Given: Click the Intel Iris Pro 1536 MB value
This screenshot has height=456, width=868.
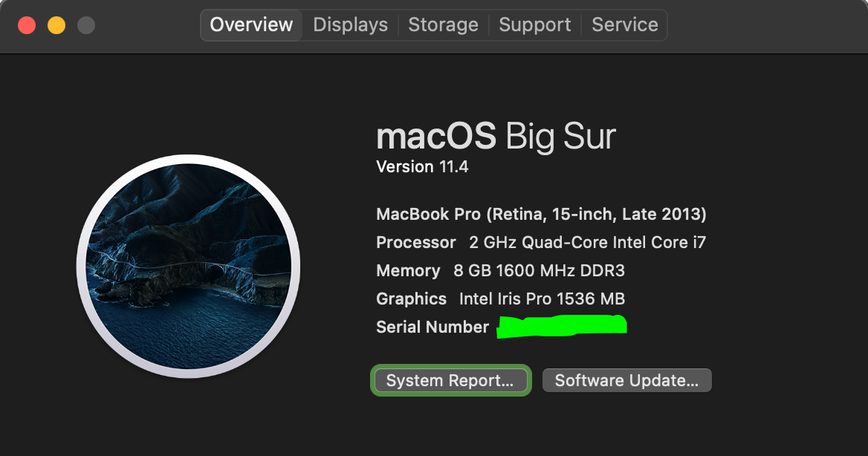Looking at the screenshot, I should [x=542, y=299].
